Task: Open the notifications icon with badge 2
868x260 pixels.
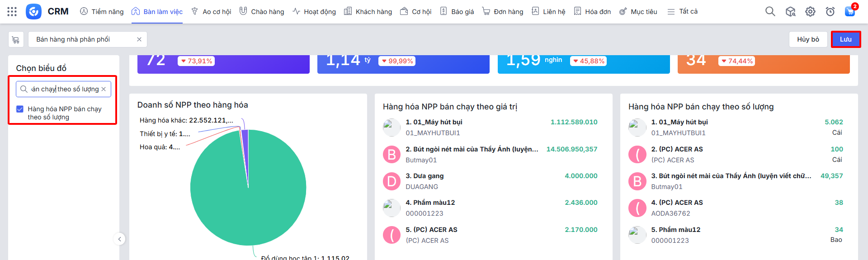Action: [x=850, y=11]
